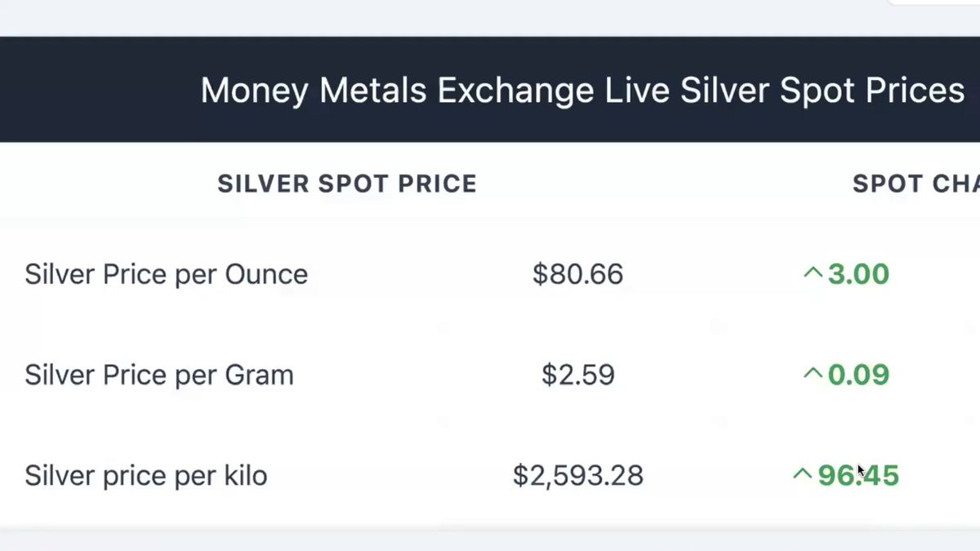Click the $2,593.28 per kilo price
The image size is (980, 551).
pos(577,476)
